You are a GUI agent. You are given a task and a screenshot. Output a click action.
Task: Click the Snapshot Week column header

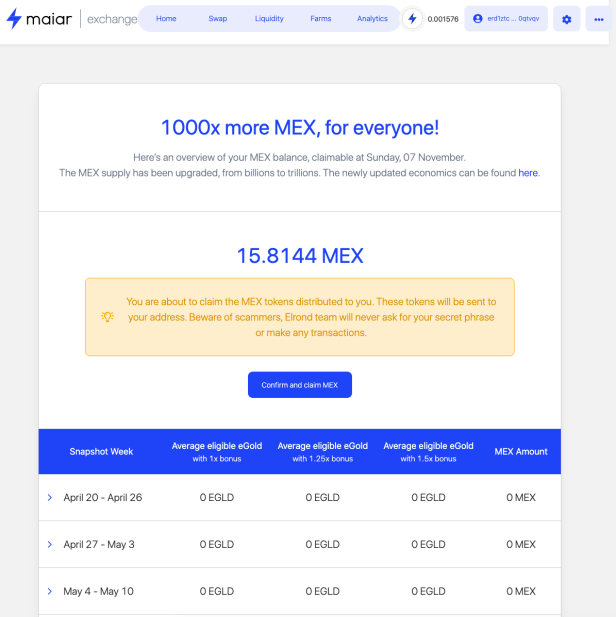tap(101, 451)
